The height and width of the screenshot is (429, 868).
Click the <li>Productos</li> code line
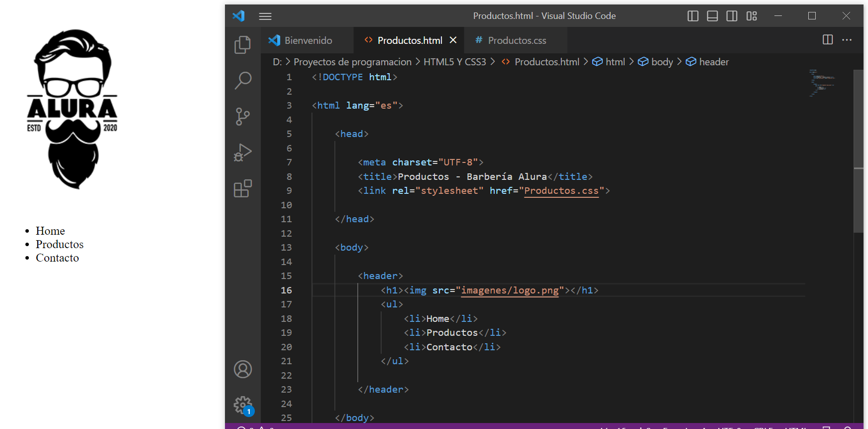[455, 333]
